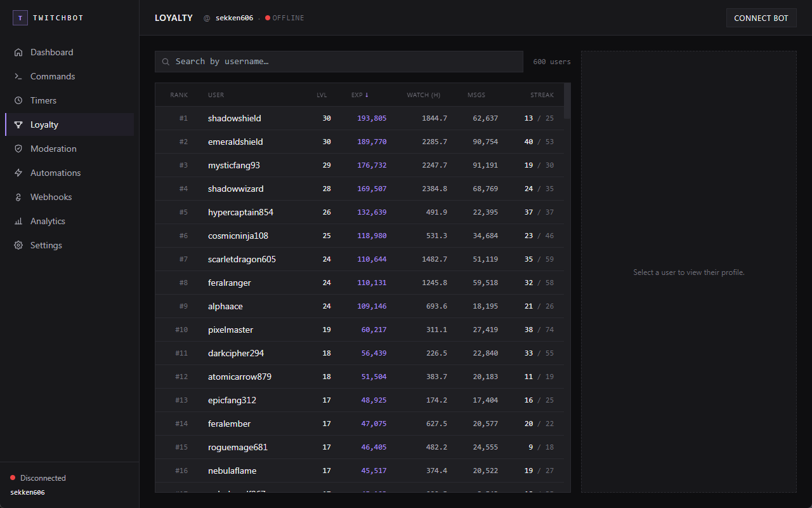This screenshot has height=508, width=812.
Task: Click sekken606 account name in sidebar footer
Action: pos(27,492)
